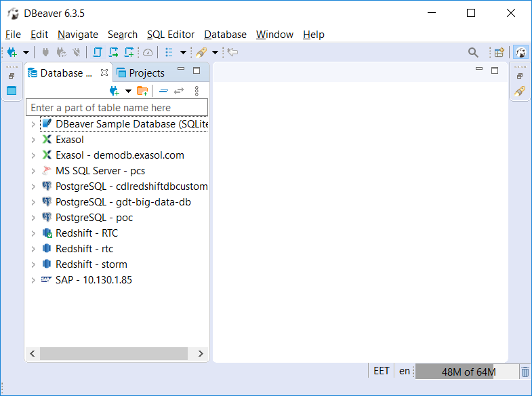The height and width of the screenshot is (396, 532).
Task: Open the Navigate menu
Action: [x=78, y=35]
